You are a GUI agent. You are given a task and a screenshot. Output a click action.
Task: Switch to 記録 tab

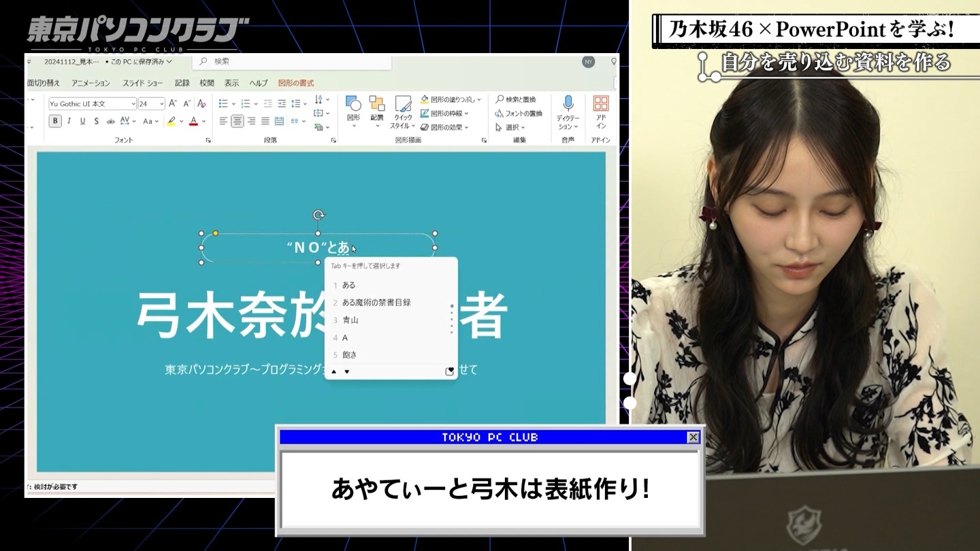pos(182,83)
